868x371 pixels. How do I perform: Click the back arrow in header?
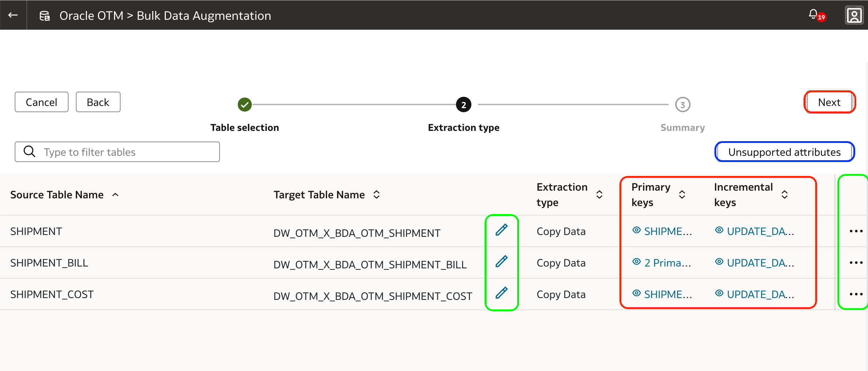coord(13,15)
